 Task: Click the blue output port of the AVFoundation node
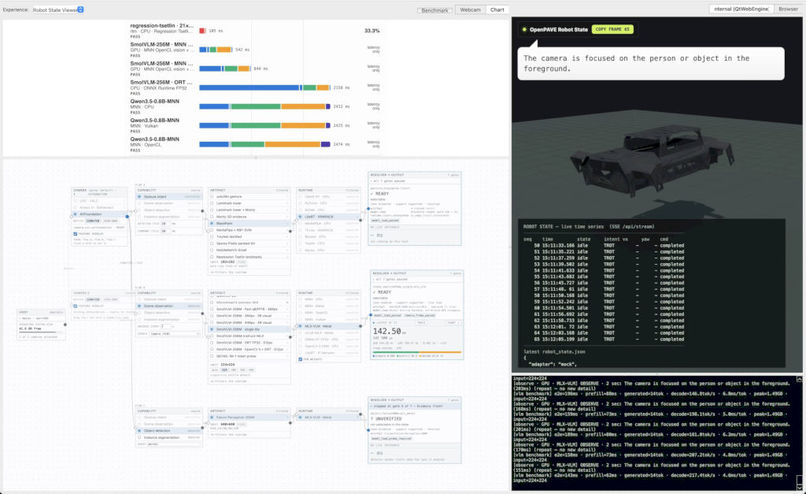pos(127,216)
